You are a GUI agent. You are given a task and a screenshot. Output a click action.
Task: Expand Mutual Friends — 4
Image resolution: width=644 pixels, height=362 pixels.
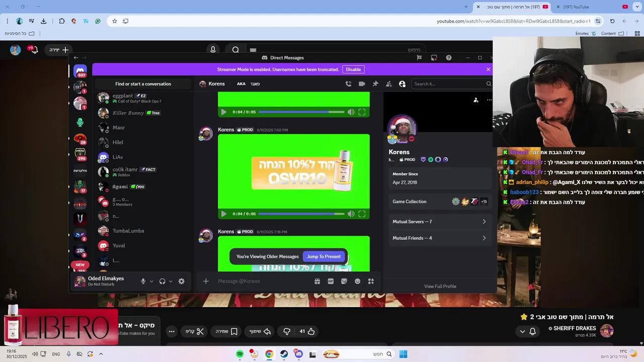click(440, 238)
